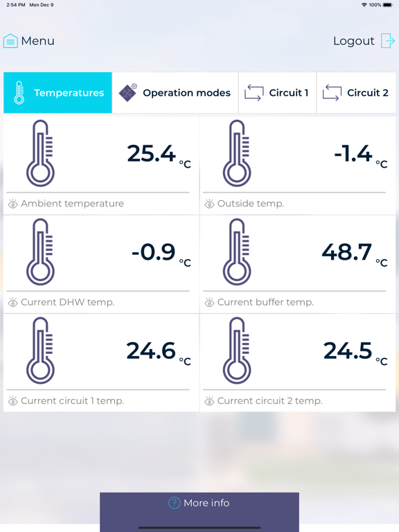This screenshot has height=532, width=399.
Task: Click the 24.5 circuit 2 temperature value
Action: click(348, 351)
